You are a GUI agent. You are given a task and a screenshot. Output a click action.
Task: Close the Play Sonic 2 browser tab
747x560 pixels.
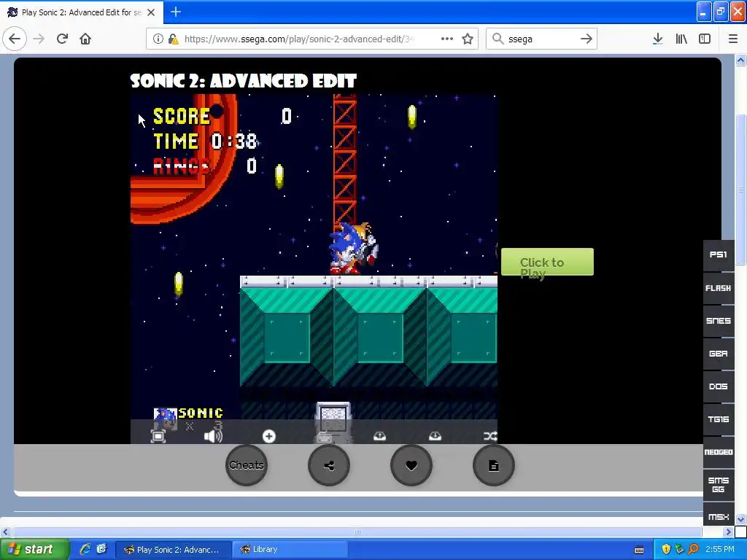[151, 12]
